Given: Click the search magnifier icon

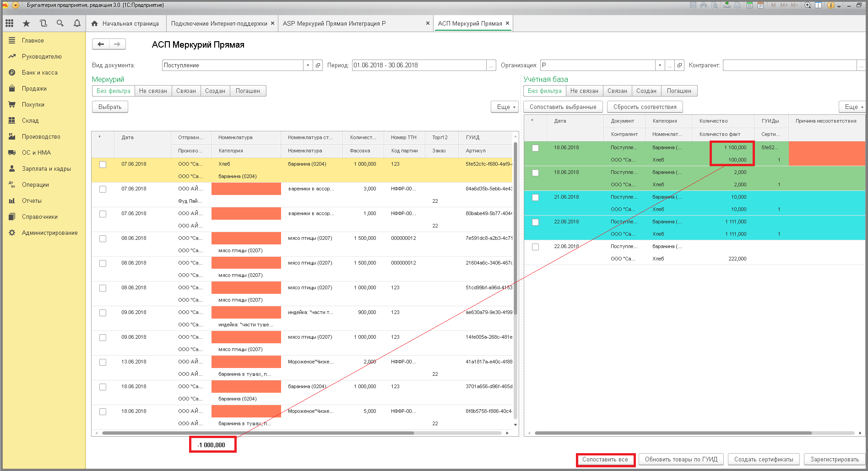Looking at the screenshot, I should [x=60, y=23].
